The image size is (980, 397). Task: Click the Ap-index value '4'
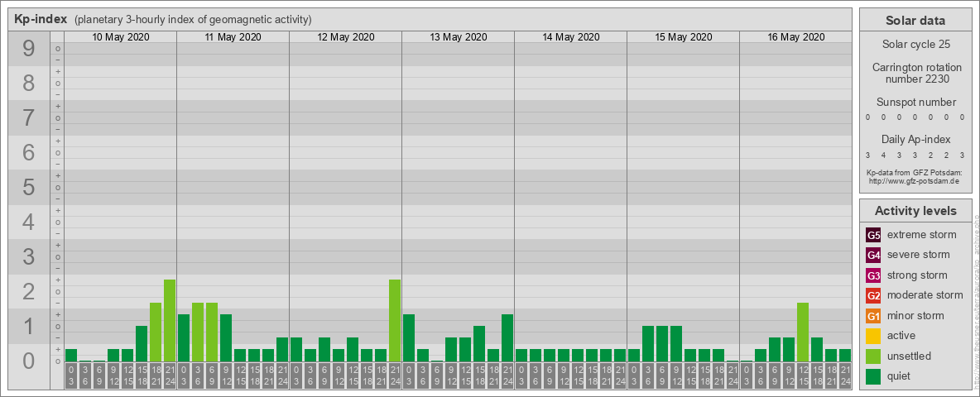pos(883,155)
